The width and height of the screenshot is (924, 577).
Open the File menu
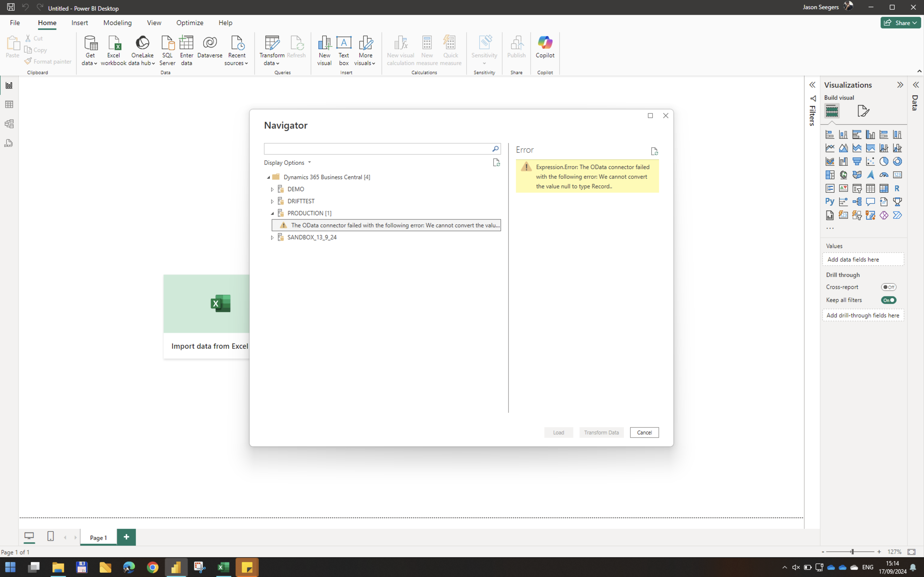point(15,22)
